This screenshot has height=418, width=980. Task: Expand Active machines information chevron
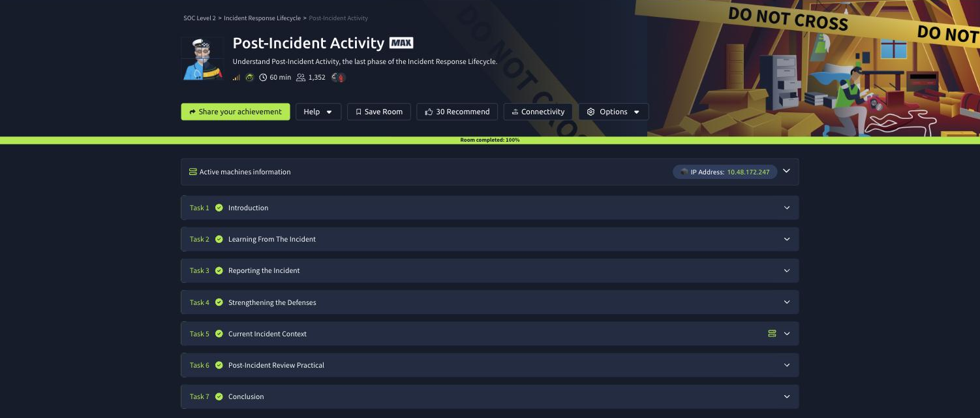pyautogui.click(x=786, y=171)
